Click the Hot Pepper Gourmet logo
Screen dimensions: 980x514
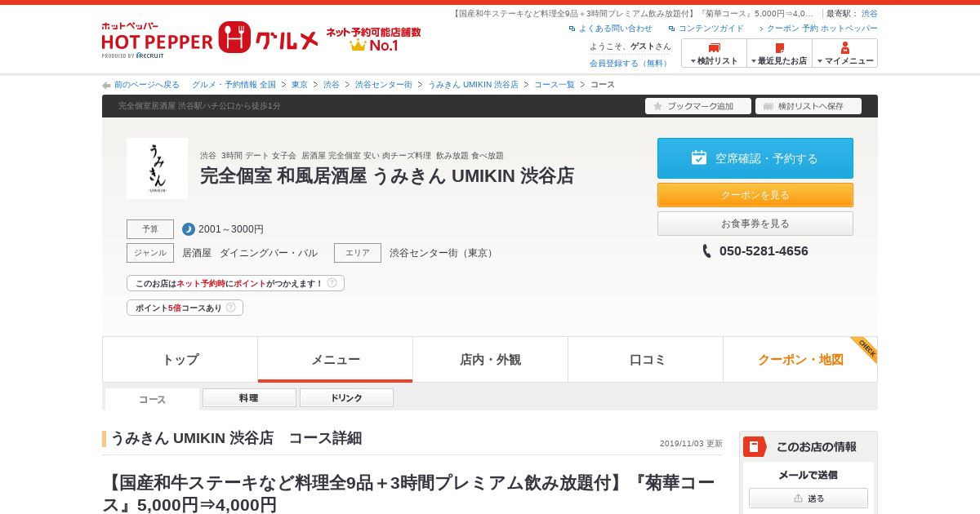click(x=210, y=39)
